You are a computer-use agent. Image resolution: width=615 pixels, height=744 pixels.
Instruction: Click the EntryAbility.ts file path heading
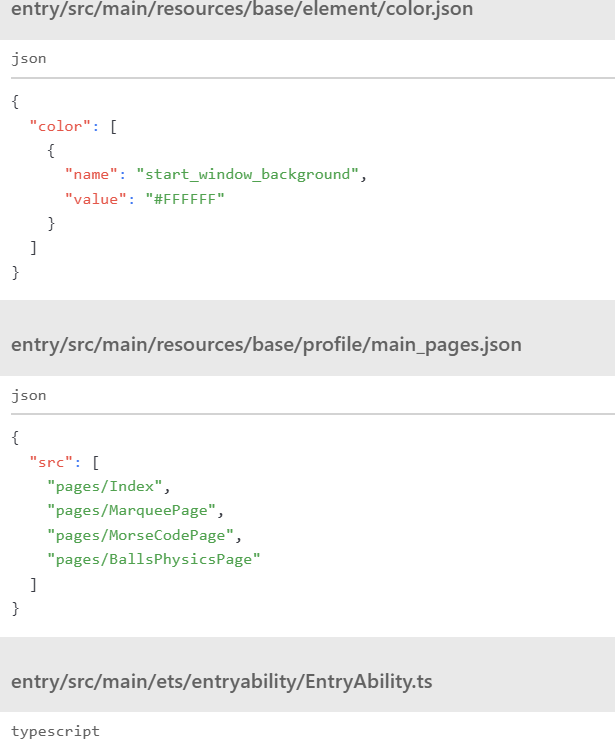(221, 682)
